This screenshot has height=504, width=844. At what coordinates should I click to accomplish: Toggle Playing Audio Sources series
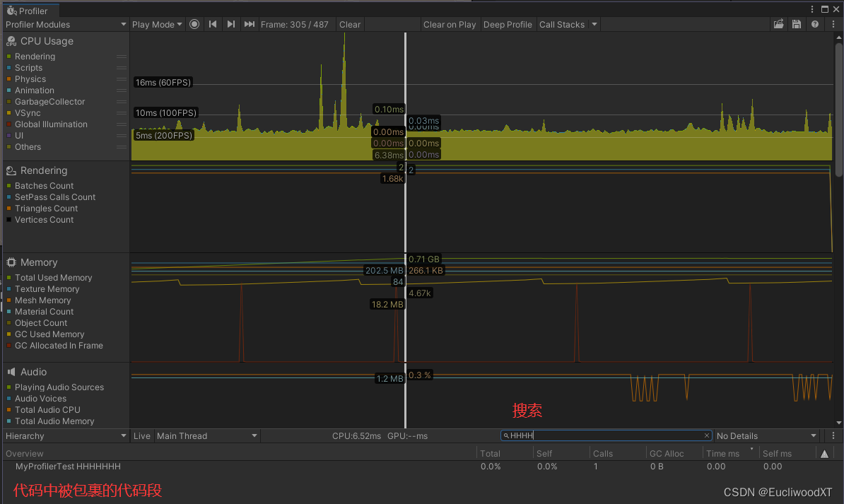coord(9,387)
